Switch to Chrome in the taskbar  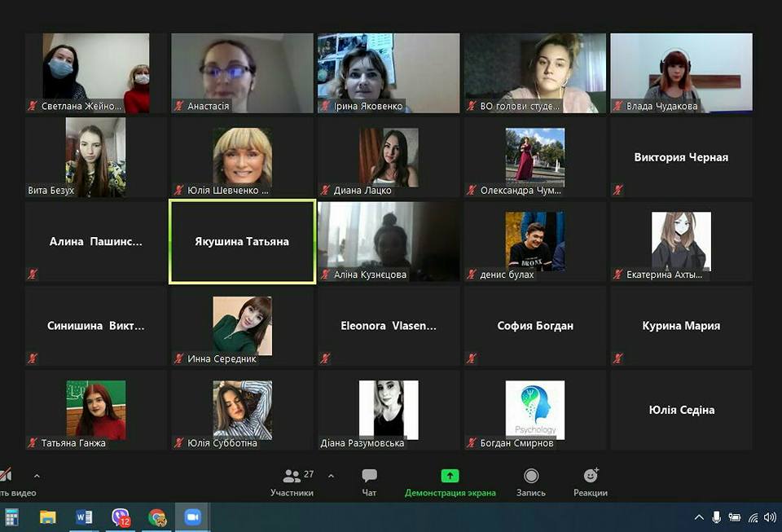click(x=157, y=517)
